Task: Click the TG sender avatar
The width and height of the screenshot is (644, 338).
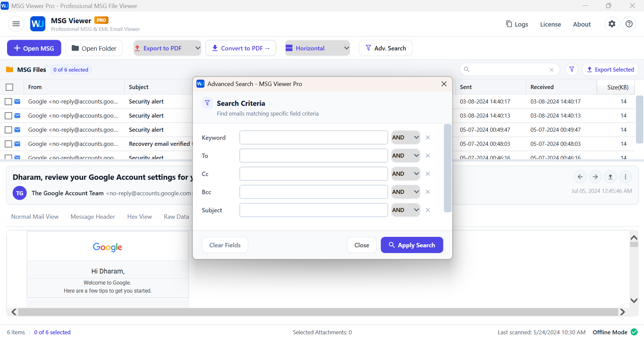Action: [x=20, y=193]
